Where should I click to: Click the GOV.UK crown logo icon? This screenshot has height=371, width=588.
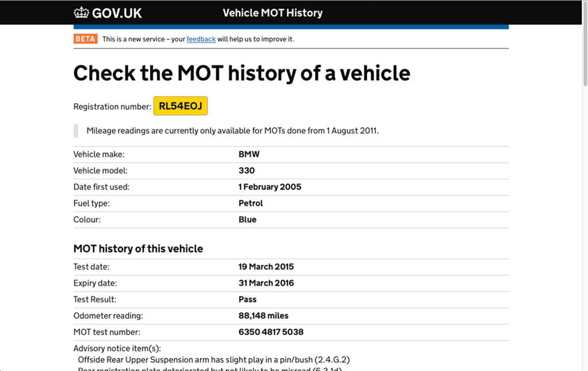tap(81, 13)
